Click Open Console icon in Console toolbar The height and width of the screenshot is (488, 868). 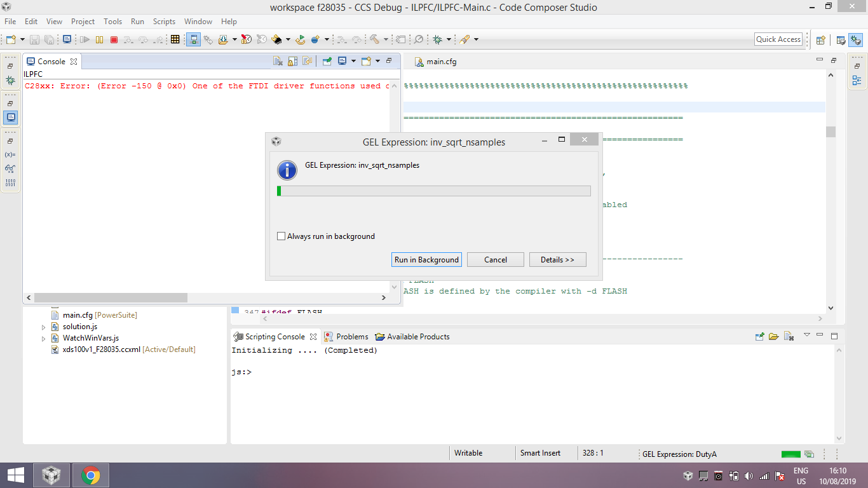(x=365, y=62)
